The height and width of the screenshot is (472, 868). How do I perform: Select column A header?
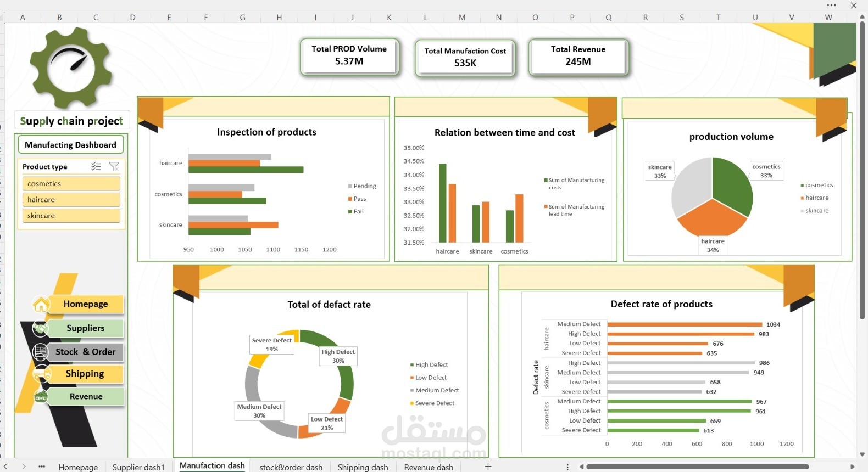[x=23, y=18]
